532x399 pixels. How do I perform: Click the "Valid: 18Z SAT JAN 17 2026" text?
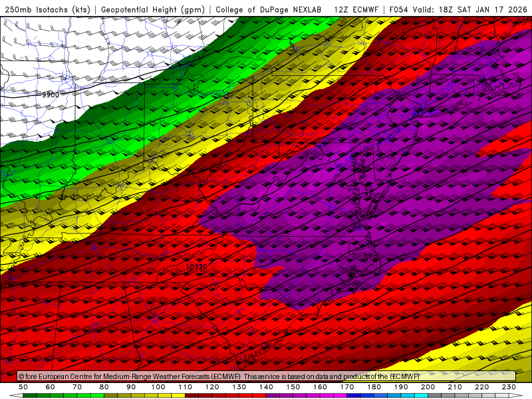(470, 10)
